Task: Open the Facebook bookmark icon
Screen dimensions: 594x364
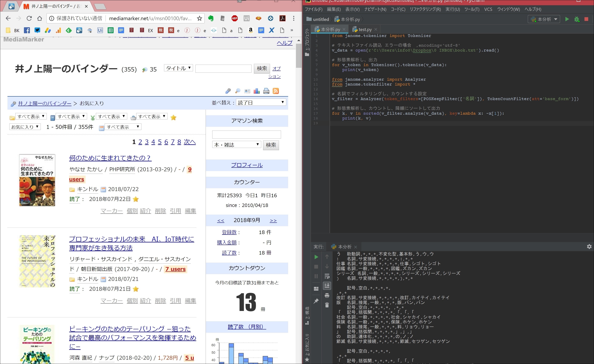Action: tap(27, 30)
